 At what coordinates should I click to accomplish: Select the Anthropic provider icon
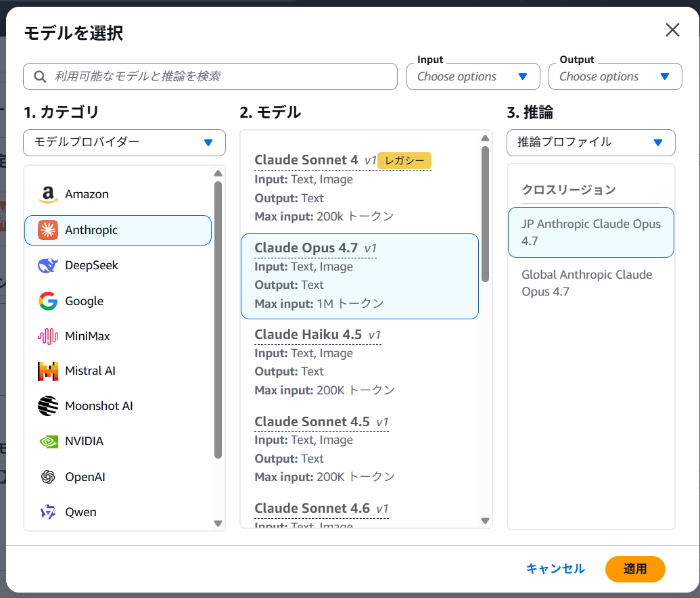tap(47, 230)
